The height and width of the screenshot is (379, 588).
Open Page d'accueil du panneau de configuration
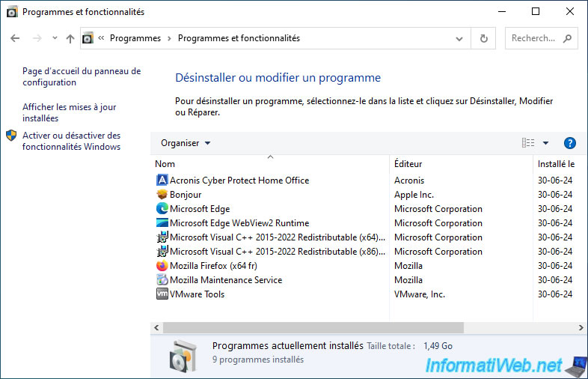pyautogui.click(x=82, y=76)
